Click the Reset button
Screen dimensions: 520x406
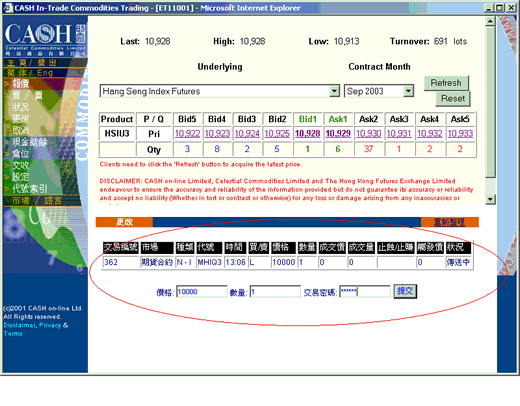[453, 99]
